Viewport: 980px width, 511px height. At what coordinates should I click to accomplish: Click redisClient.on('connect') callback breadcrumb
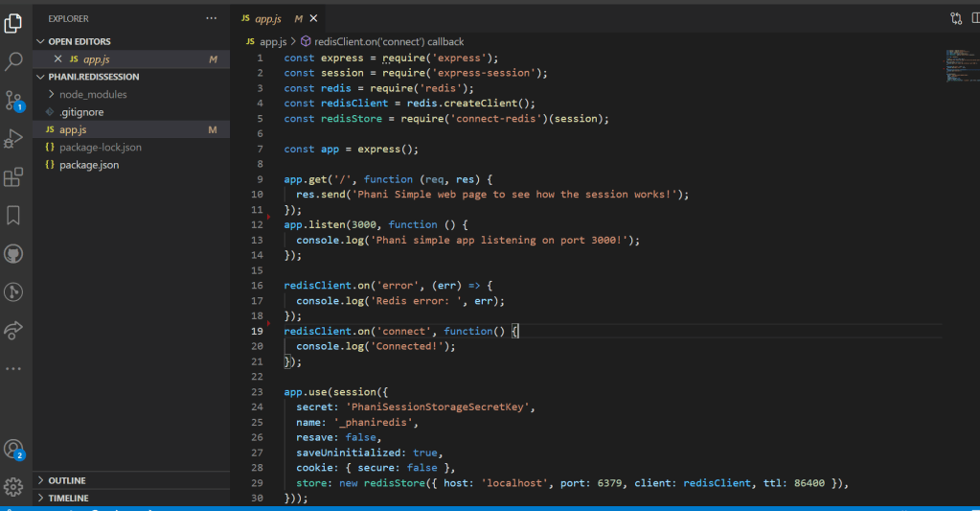pyautogui.click(x=388, y=42)
